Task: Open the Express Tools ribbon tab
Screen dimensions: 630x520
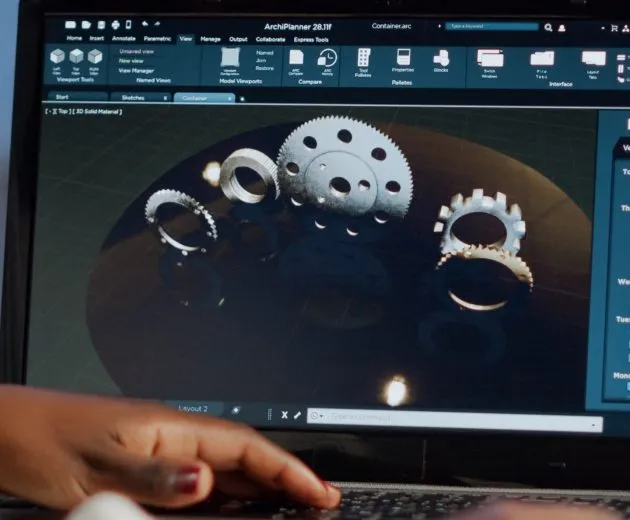Action: pos(311,40)
